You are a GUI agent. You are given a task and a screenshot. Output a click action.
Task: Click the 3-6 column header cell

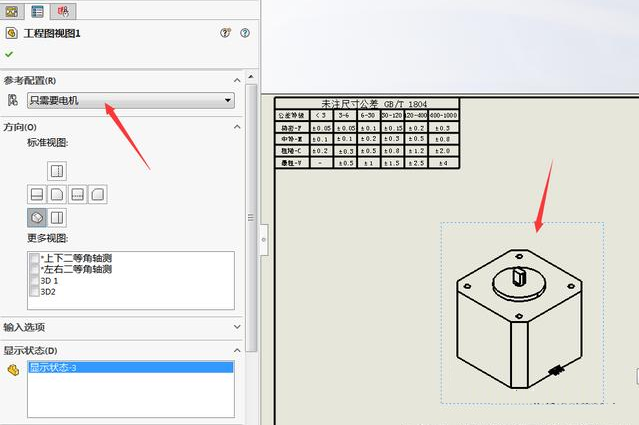[x=344, y=116]
